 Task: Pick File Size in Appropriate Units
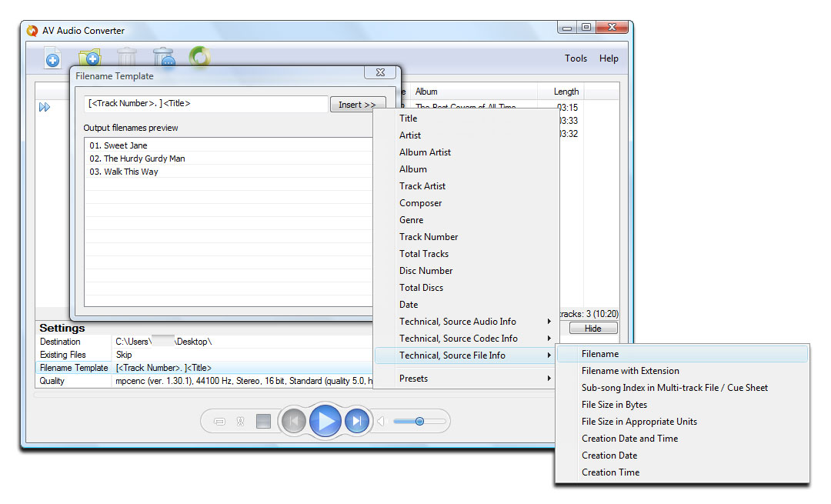682,422
